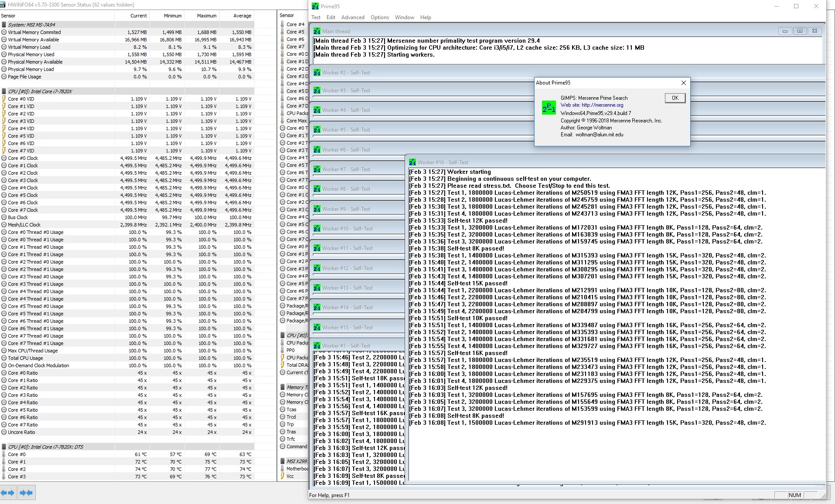Image resolution: width=835 pixels, height=504 pixels.
Task: Select the Total CPU Usage sensor row
Action: click(x=126, y=358)
